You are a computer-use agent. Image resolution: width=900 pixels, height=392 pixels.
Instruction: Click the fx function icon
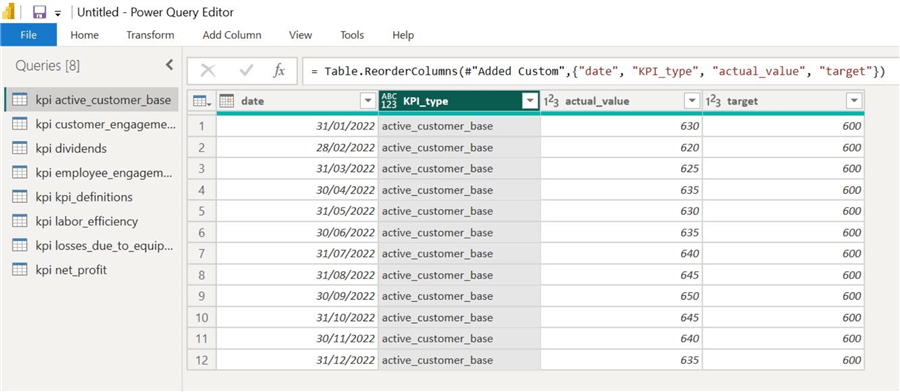coord(279,71)
